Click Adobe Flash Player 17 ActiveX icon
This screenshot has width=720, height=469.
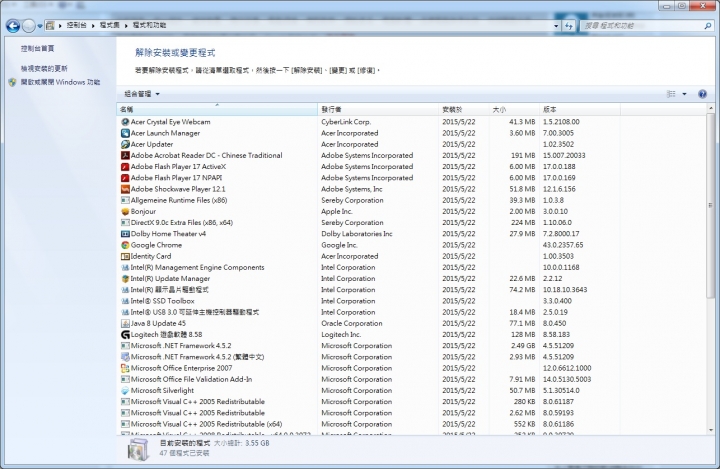click(x=125, y=167)
